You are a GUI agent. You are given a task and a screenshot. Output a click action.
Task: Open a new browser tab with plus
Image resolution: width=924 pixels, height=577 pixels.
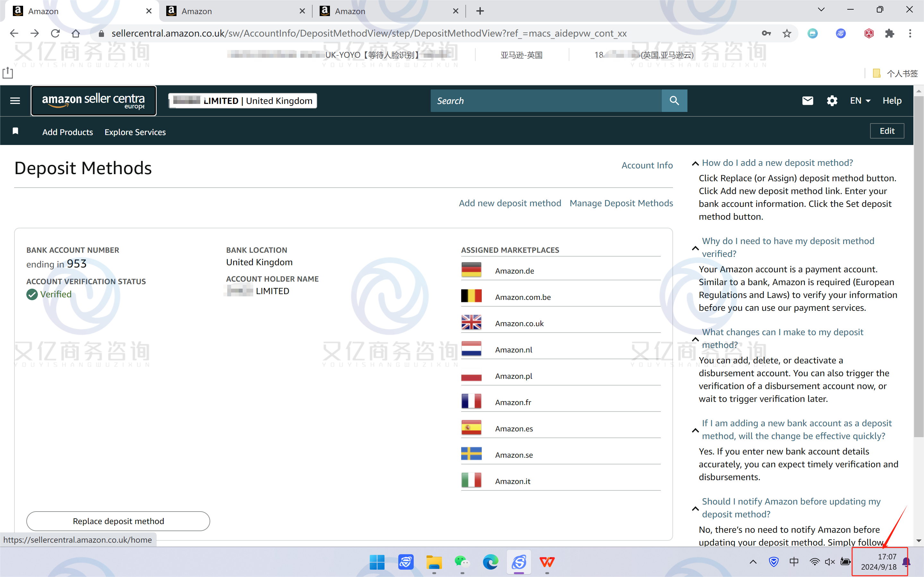click(480, 11)
